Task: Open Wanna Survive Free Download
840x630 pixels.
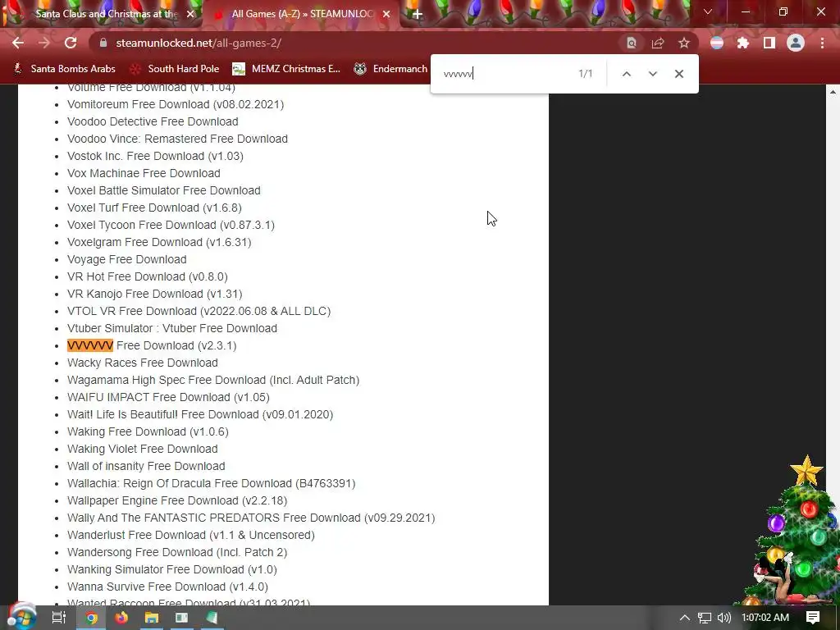Action: 167,587
